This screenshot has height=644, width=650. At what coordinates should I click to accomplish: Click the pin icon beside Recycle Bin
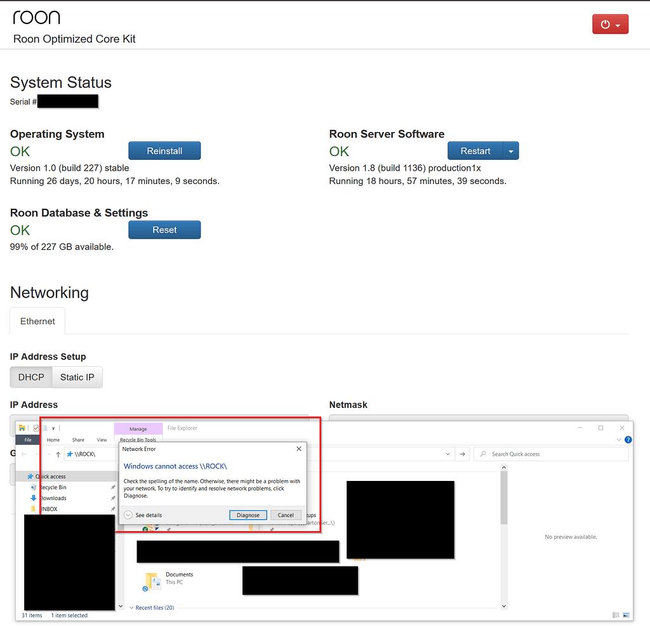click(x=113, y=487)
